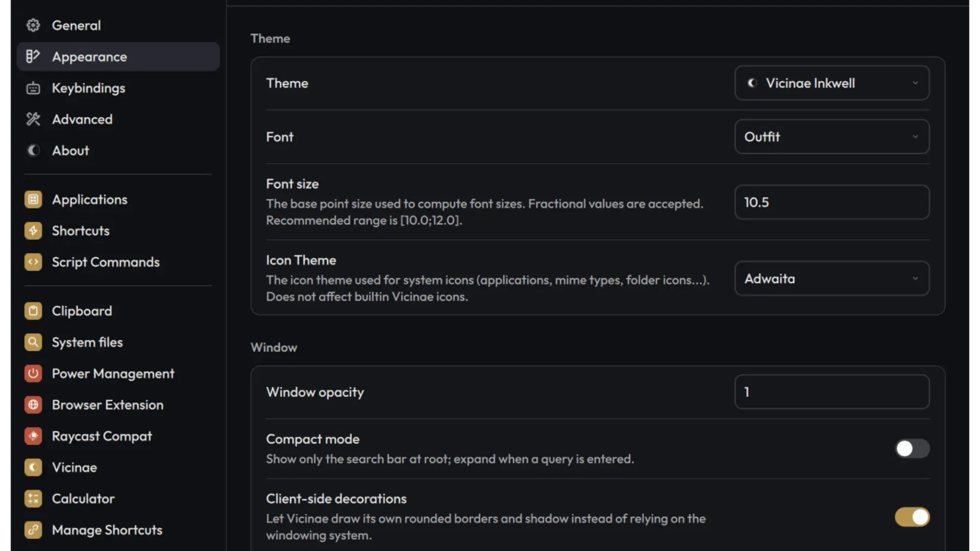Enable the Compact mode switch

(x=912, y=448)
